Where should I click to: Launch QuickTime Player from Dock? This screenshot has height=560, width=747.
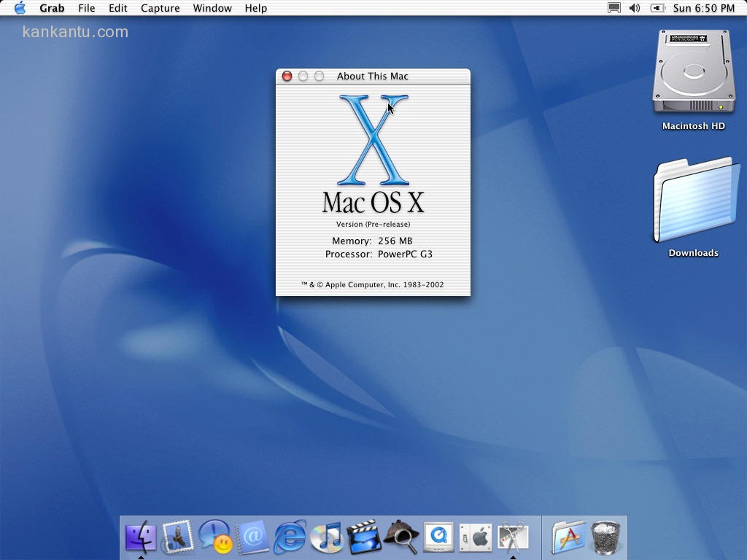[x=438, y=538]
